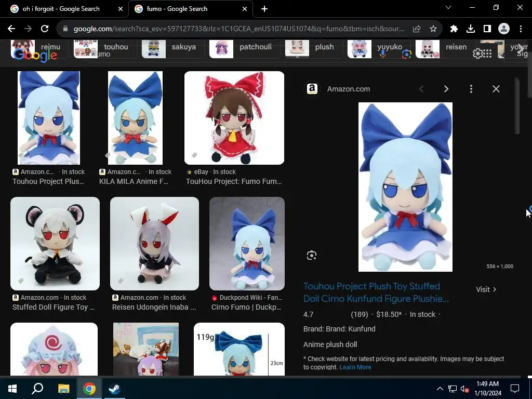Click the Visit button
532x399 pixels.
coord(486,289)
